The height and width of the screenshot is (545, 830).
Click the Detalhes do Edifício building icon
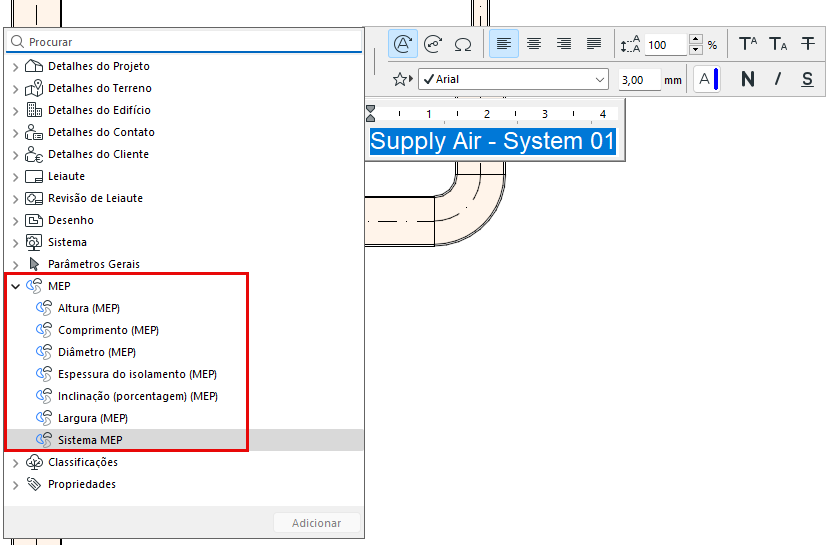click(x=34, y=110)
